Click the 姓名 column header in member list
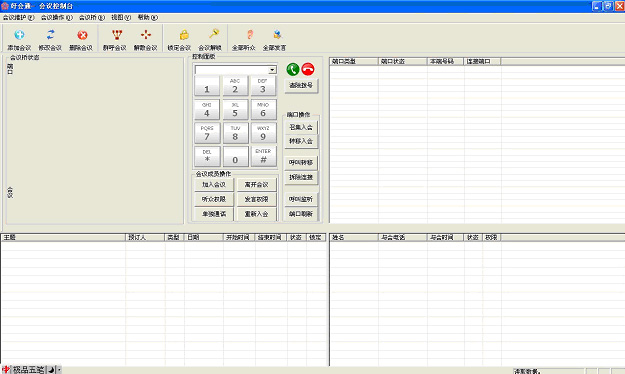Image resolution: width=625 pixels, height=374 pixels. [354, 238]
